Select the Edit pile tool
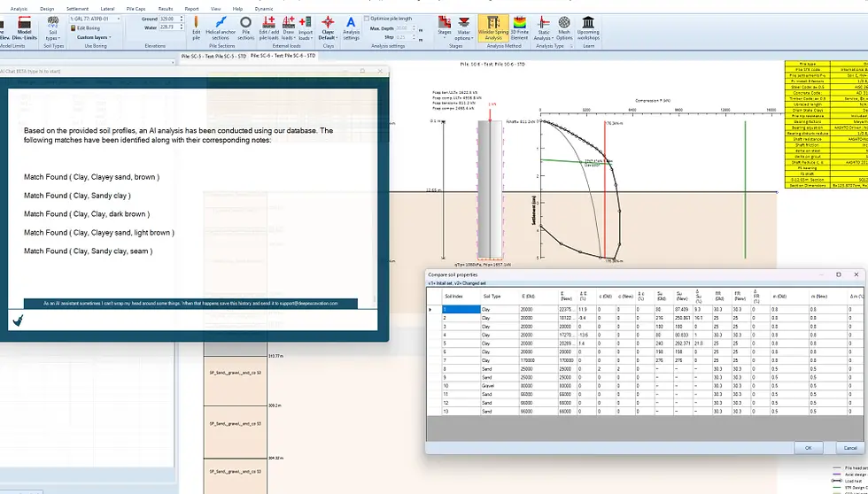The width and height of the screenshot is (868, 494). click(x=196, y=28)
